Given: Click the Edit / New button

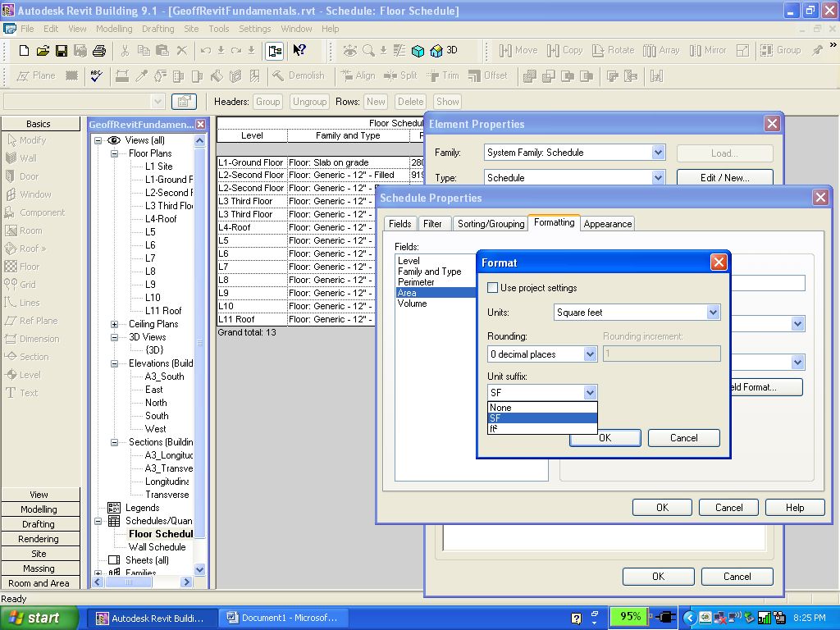Looking at the screenshot, I should pos(725,178).
